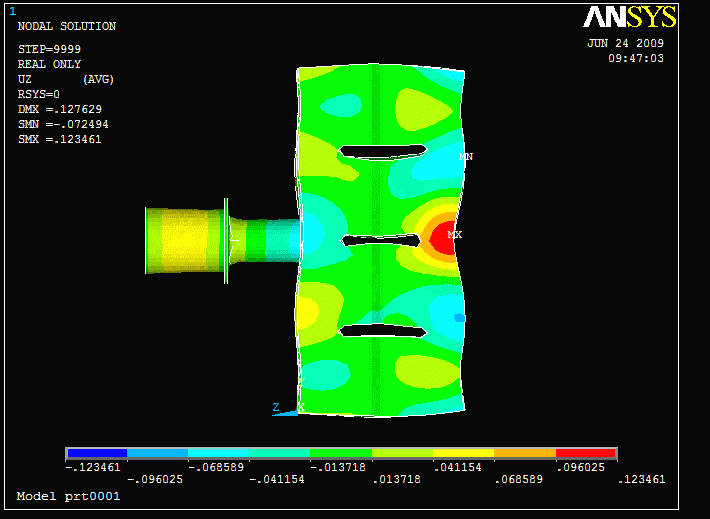Click legend value .041154
710x519 pixels.
pyautogui.click(x=458, y=467)
